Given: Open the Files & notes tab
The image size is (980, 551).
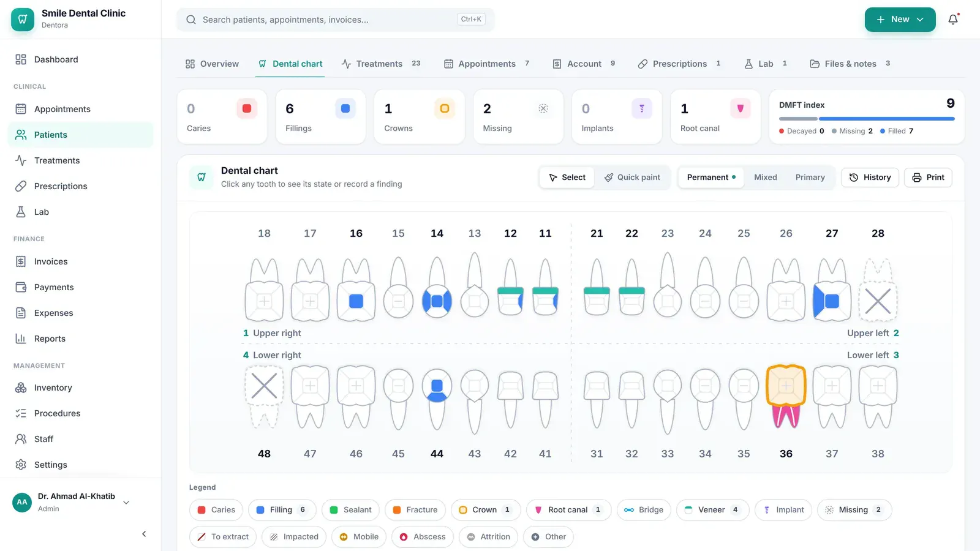Looking at the screenshot, I should point(850,64).
